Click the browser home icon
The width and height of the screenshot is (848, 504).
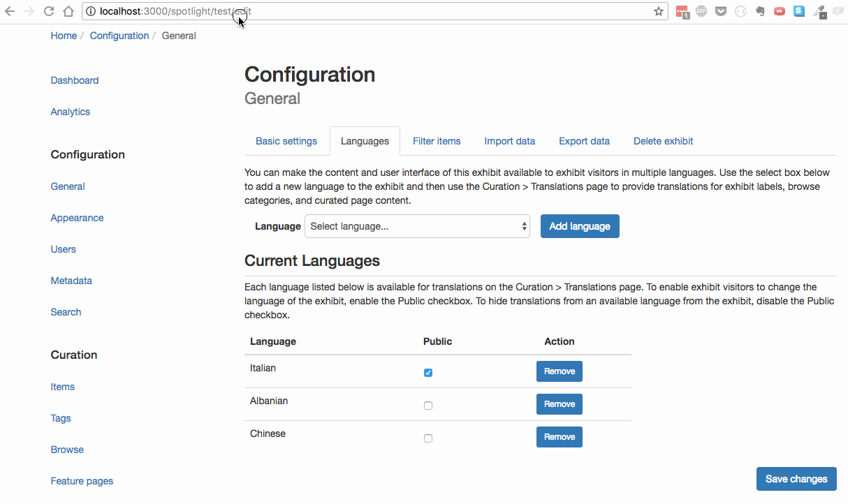[x=68, y=11]
